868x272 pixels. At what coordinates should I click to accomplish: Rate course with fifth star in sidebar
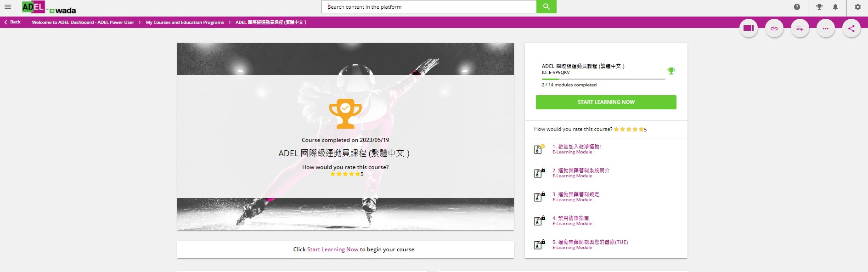coord(641,130)
